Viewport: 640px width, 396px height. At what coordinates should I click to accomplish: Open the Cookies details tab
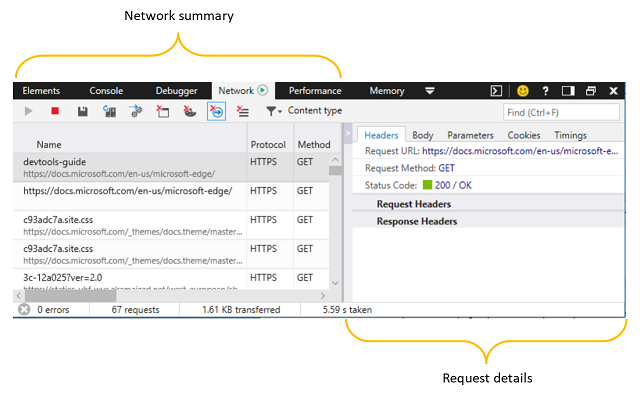[524, 135]
